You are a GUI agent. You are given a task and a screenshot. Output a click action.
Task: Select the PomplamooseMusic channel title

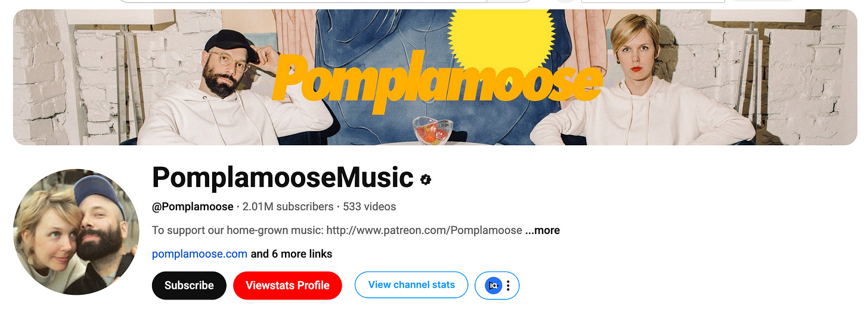(x=283, y=177)
